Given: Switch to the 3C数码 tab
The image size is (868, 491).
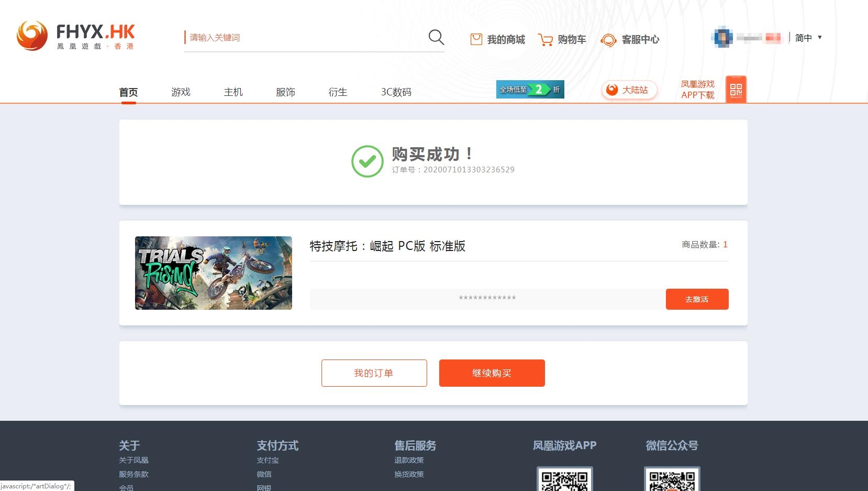Looking at the screenshot, I should 396,92.
